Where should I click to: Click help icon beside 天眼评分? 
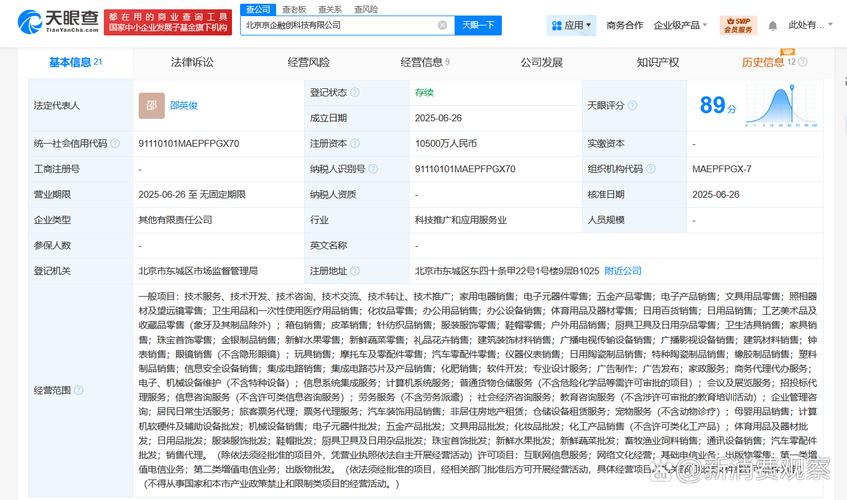pyautogui.click(x=632, y=105)
